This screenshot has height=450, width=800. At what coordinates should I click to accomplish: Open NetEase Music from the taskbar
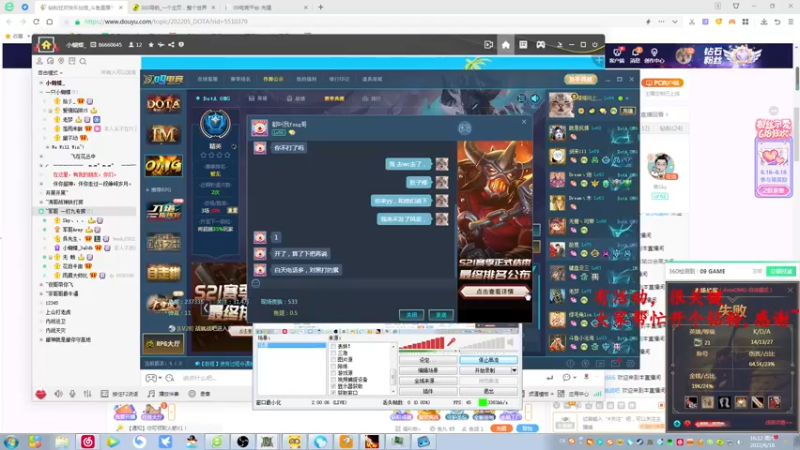[x=87, y=441]
